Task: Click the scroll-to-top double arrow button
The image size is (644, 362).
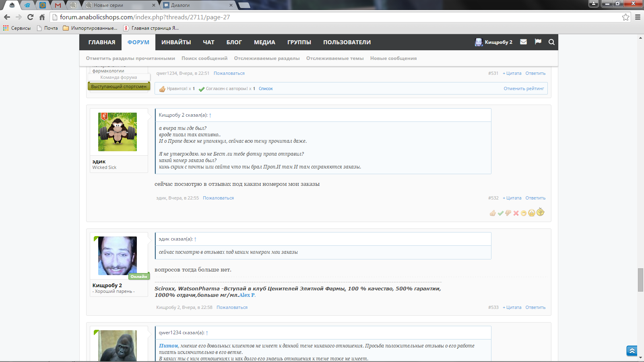Action: (x=632, y=351)
